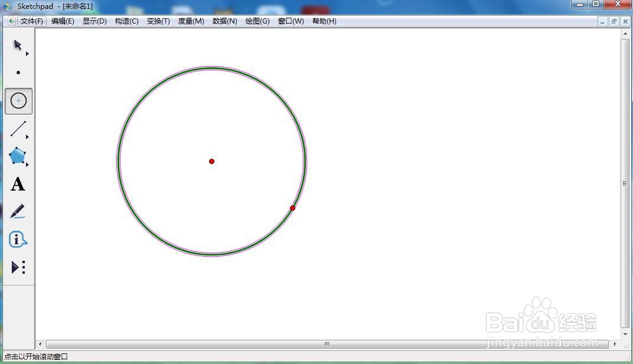The height and width of the screenshot is (364, 633).
Task: Click the circle's red center point
Action: click(211, 162)
